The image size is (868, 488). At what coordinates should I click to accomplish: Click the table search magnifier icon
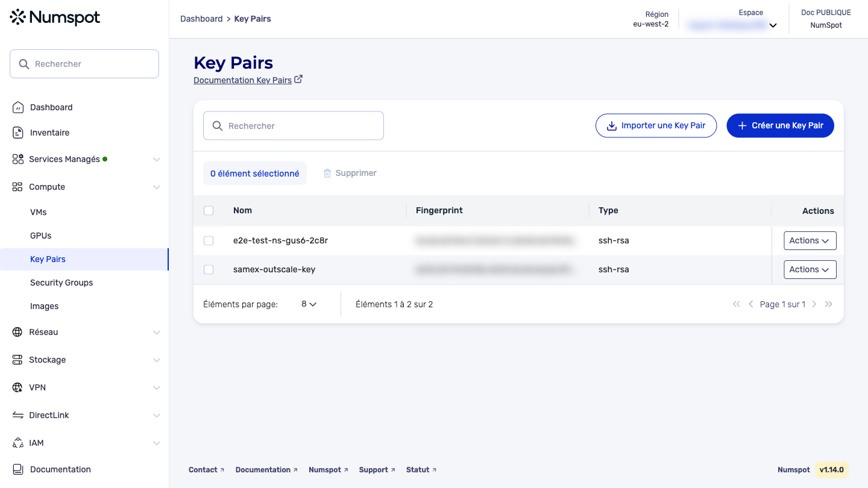(x=218, y=126)
